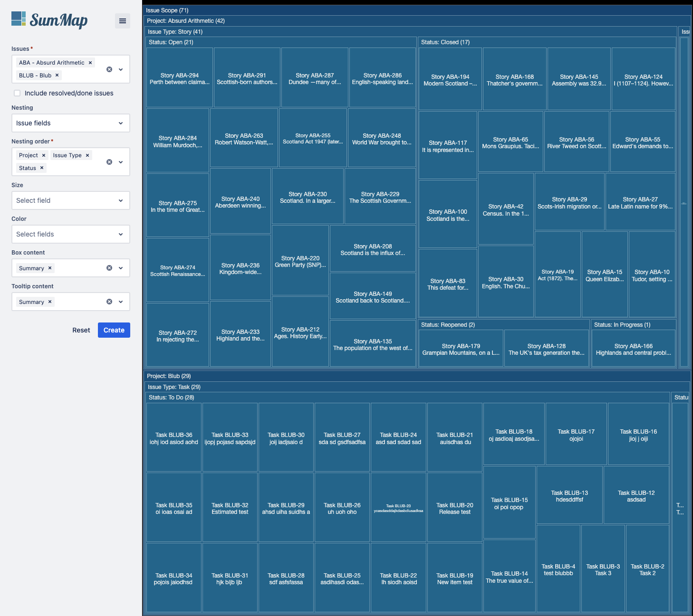Image resolution: width=693 pixels, height=616 pixels.
Task: Open Story ABA-168 Thatcher's government box
Action: click(x=515, y=79)
